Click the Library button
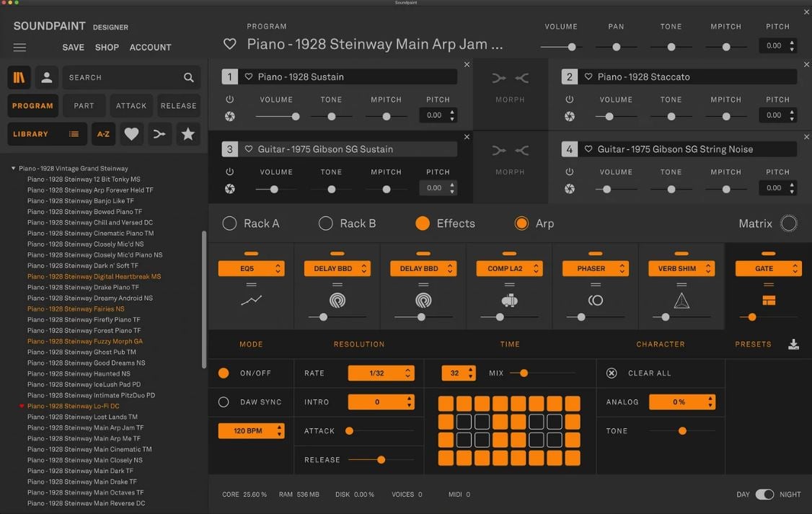812x514 pixels. tap(46, 134)
